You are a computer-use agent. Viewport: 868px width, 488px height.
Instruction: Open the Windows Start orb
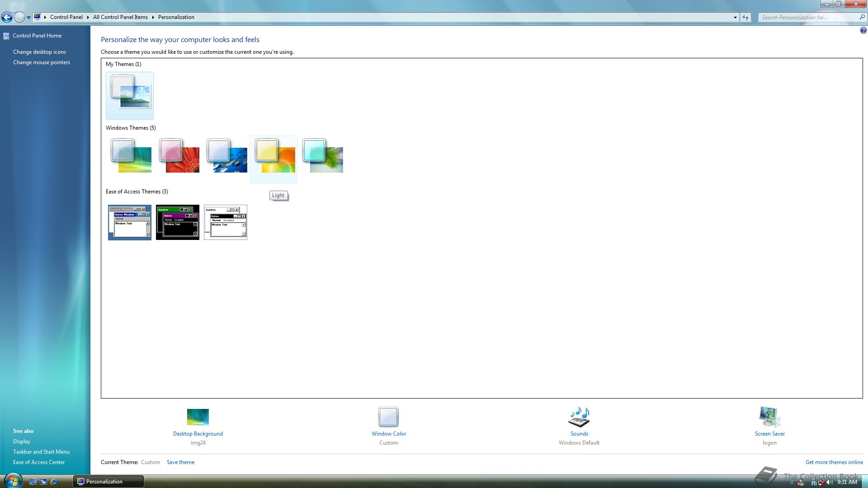(13, 480)
